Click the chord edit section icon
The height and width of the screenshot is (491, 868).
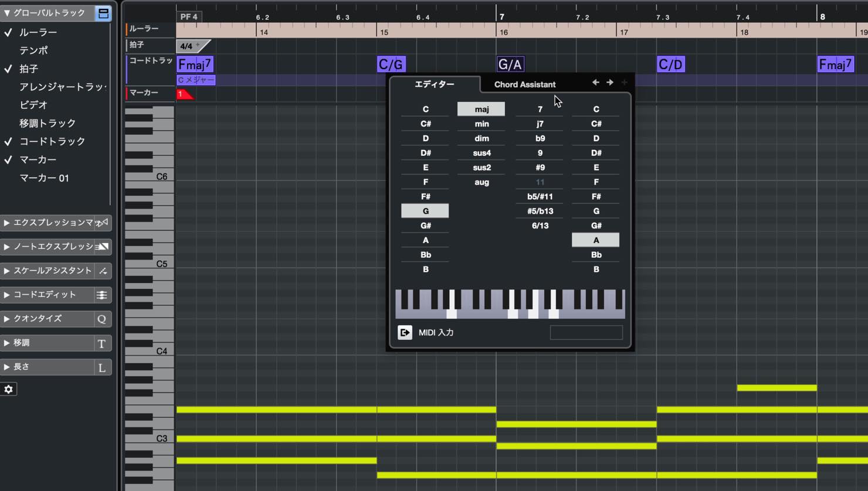pyautogui.click(x=102, y=295)
